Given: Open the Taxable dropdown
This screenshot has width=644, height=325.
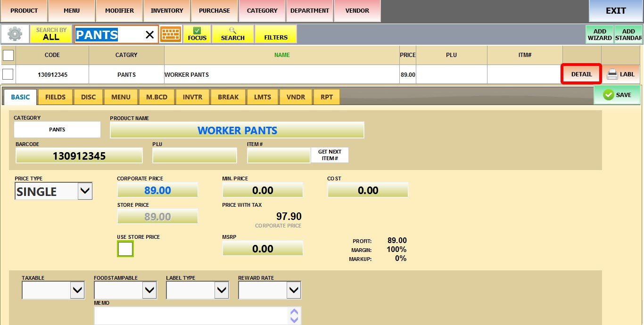Looking at the screenshot, I should coord(77,290).
